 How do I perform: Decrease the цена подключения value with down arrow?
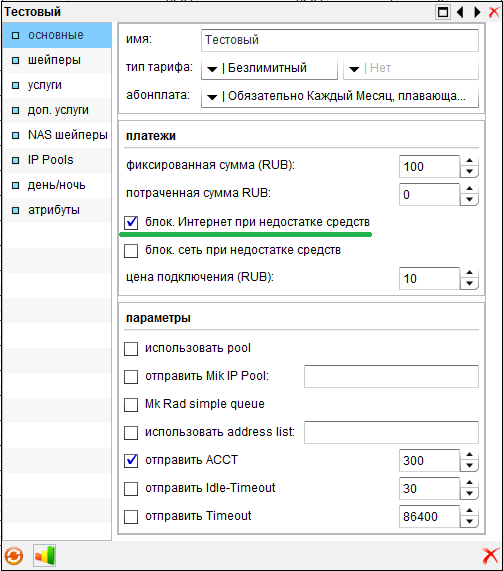tap(469, 283)
